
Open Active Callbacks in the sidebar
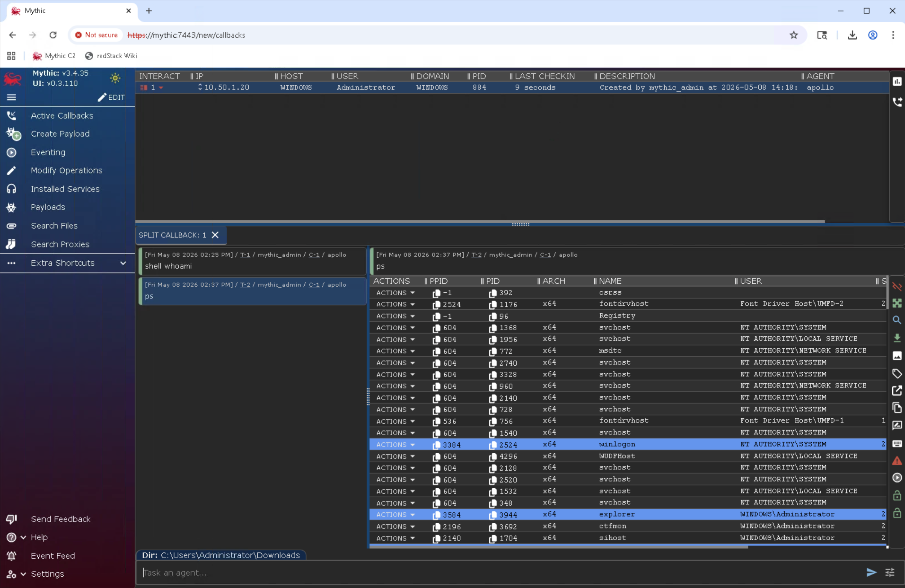[62, 115]
